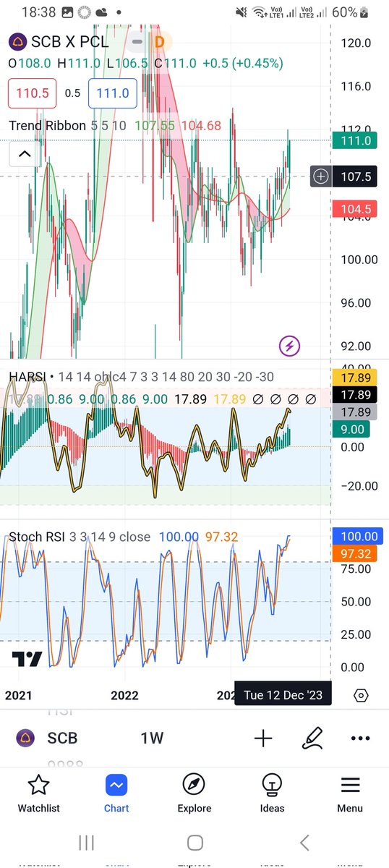Tap the green 9.00 HARSI scale label

coord(351,430)
